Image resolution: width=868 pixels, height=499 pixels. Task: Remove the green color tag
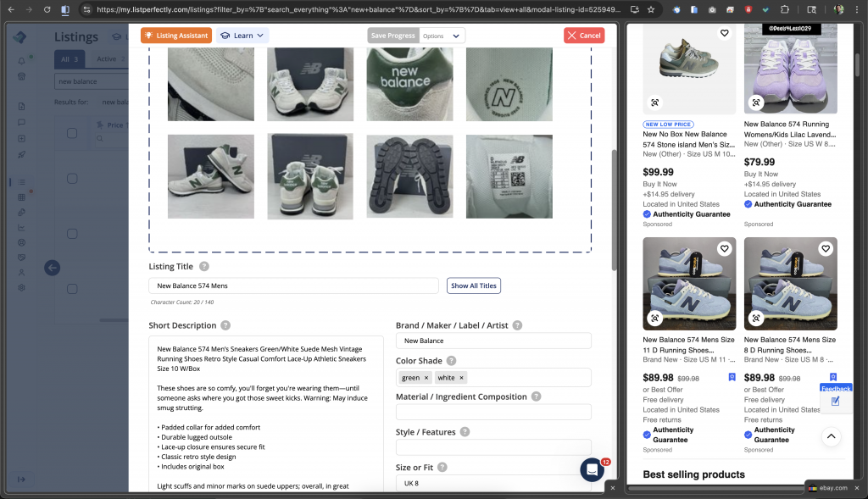coord(426,378)
